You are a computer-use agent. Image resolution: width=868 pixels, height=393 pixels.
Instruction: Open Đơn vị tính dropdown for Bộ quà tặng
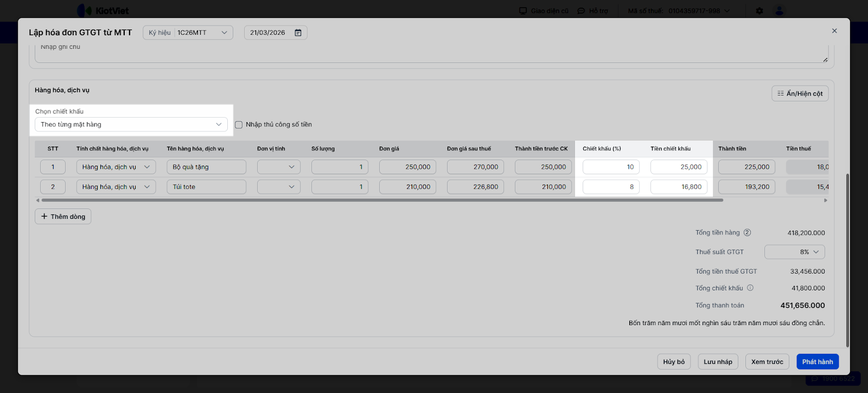point(279,167)
